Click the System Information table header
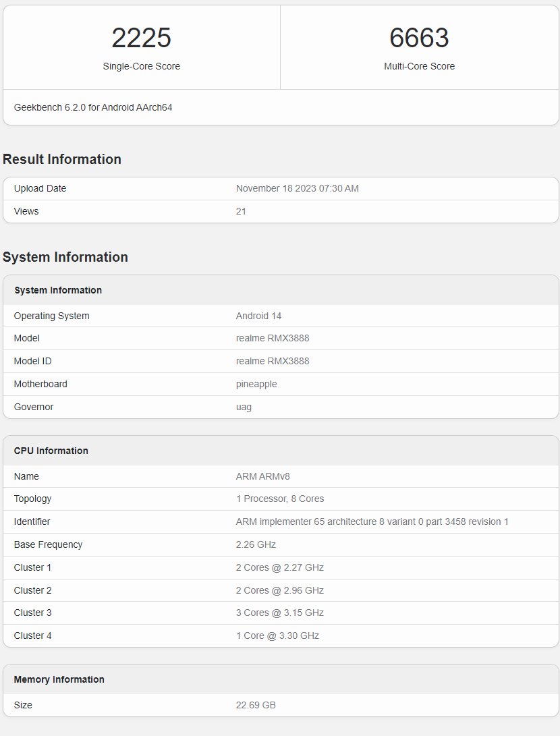The height and width of the screenshot is (736, 560). [58, 290]
